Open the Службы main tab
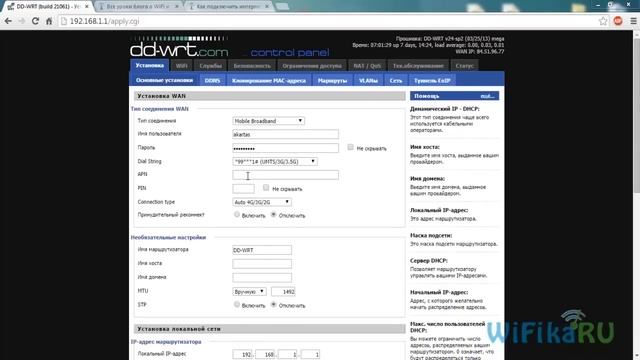The width and height of the screenshot is (640, 360). click(x=211, y=66)
